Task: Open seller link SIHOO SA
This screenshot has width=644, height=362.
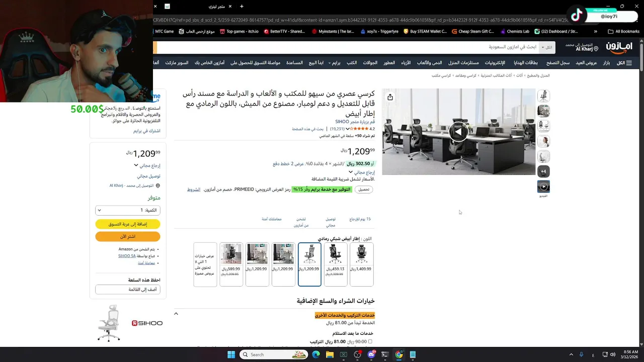Action: (127, 256)
